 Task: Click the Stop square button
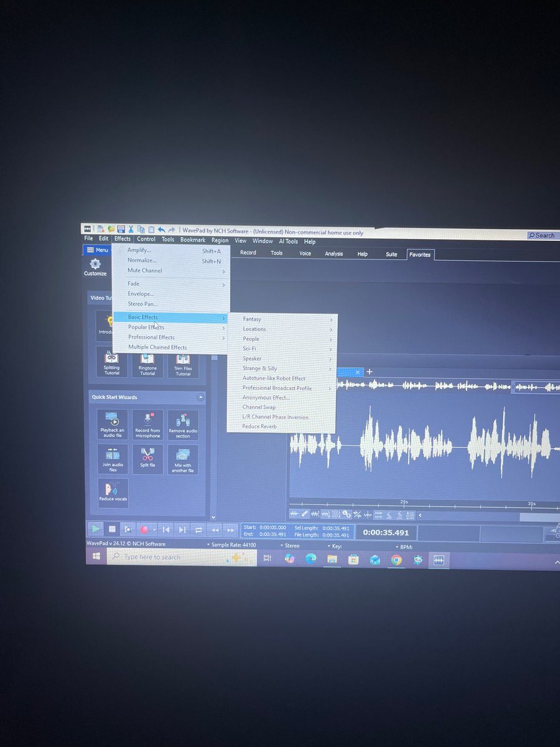tap(113, 529)
